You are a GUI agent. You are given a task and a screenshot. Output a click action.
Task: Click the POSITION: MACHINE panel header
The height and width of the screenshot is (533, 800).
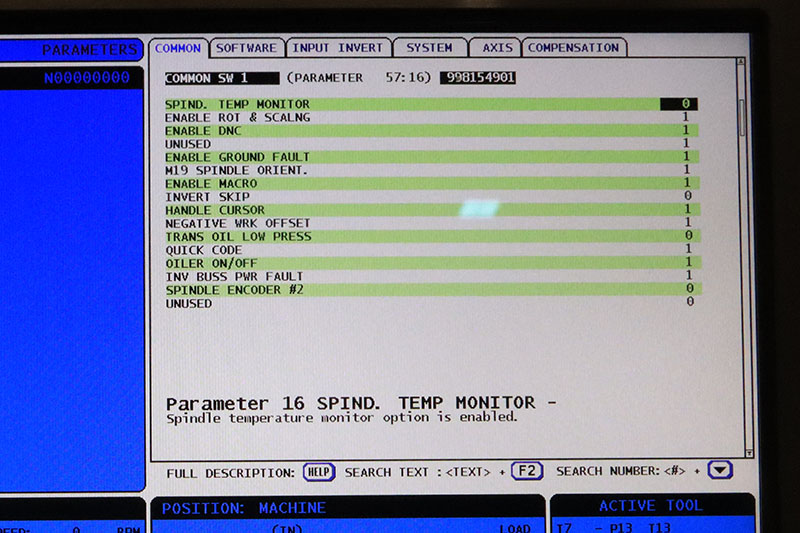(x=347, y=508)
